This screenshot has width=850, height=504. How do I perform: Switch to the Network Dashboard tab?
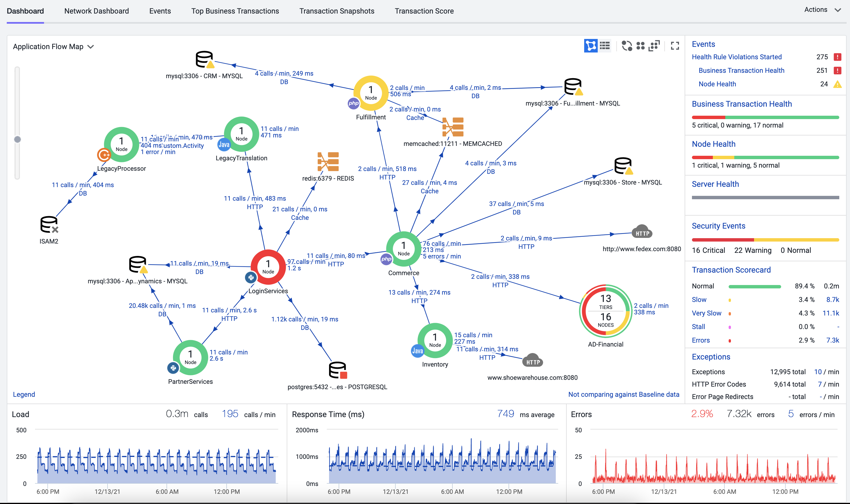(x=97, y=11)
